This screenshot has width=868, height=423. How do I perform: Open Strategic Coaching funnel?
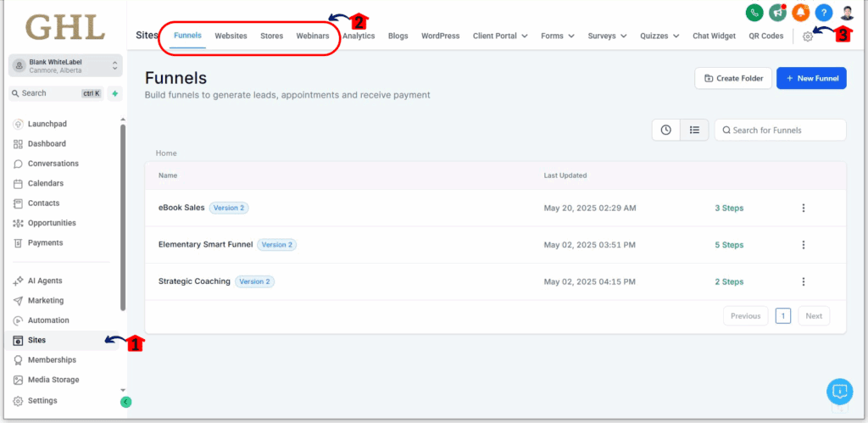(194, 281)
